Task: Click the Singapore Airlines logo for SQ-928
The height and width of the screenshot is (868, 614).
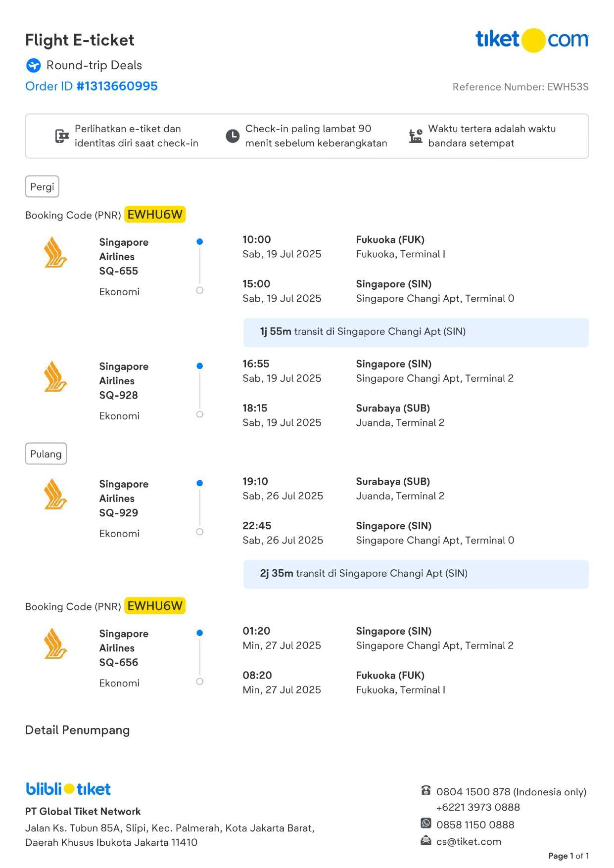Action: click(x=55, y=377)
